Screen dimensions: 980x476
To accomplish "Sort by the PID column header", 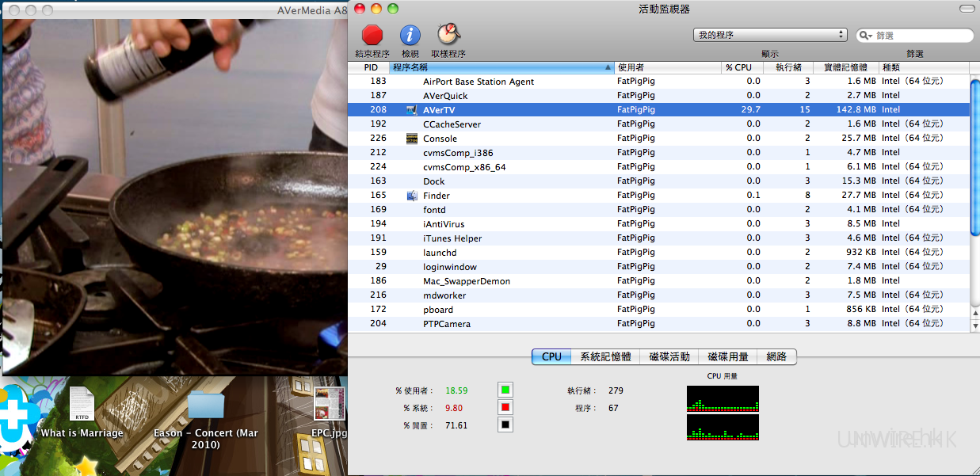I will [370, 67].
